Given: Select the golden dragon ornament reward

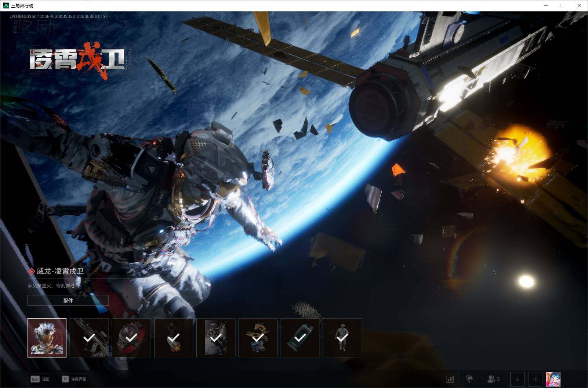Looking at the screenshot, I should point(258,338).
